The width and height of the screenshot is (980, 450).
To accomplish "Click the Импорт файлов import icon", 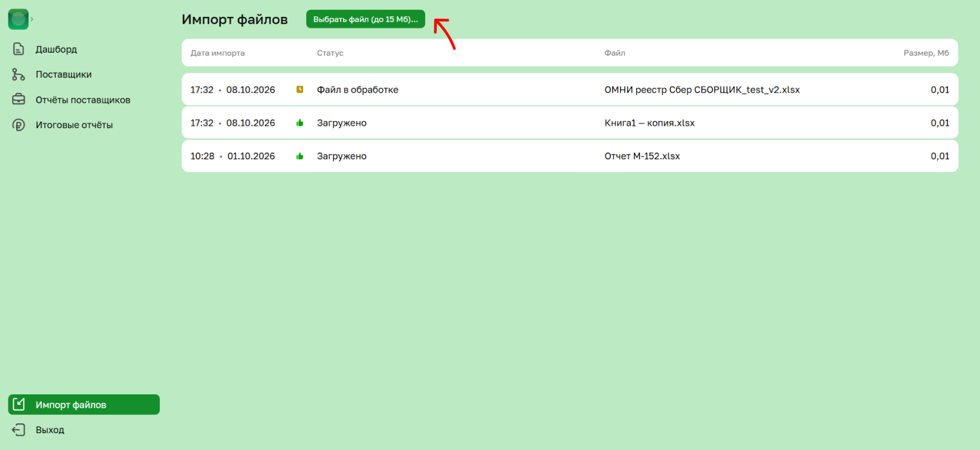I will pyautogui.click(x=19, y=404).
